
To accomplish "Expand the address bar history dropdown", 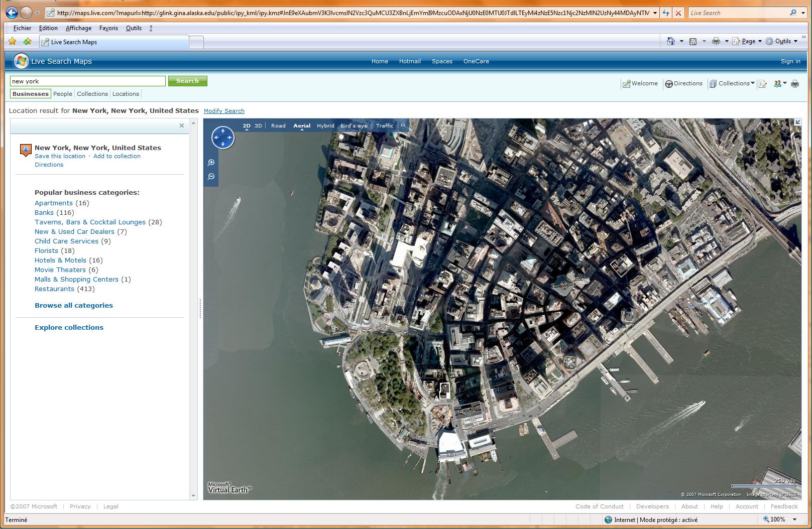I will (x=655, y=13).
